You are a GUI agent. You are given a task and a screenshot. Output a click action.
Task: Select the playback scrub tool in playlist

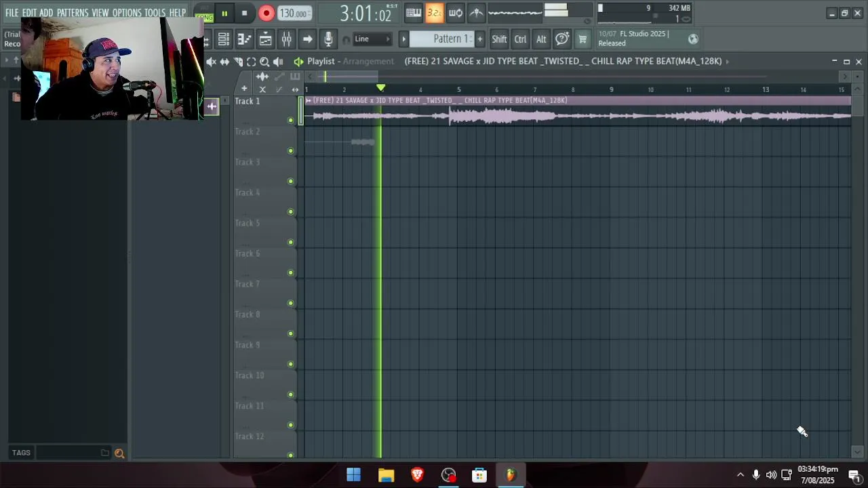pos(278,62)
